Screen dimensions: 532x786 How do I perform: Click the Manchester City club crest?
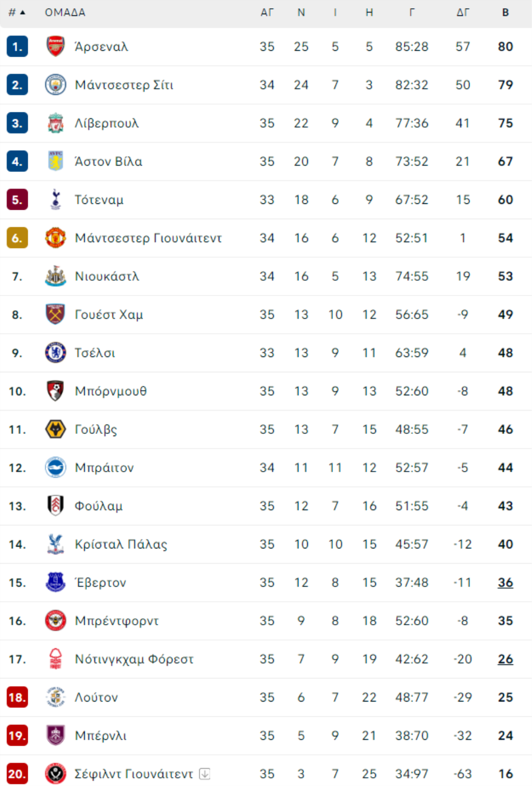click(x=56, y=85)
